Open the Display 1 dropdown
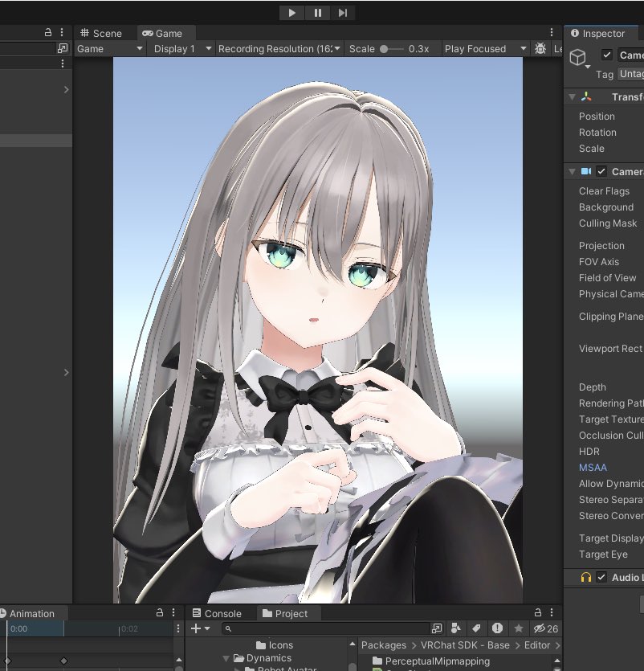 (182, 49)
